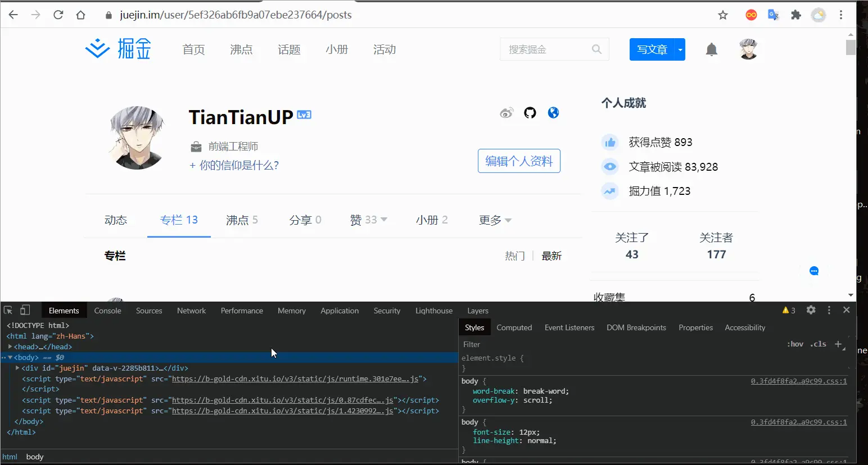Open the Memory tab
This screenshot has width=868, height=465.
click(292, 311)
